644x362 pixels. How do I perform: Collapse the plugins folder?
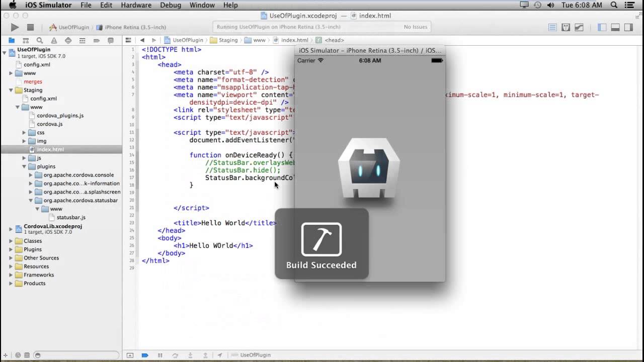pyautogui.click(x=24, y=166)
